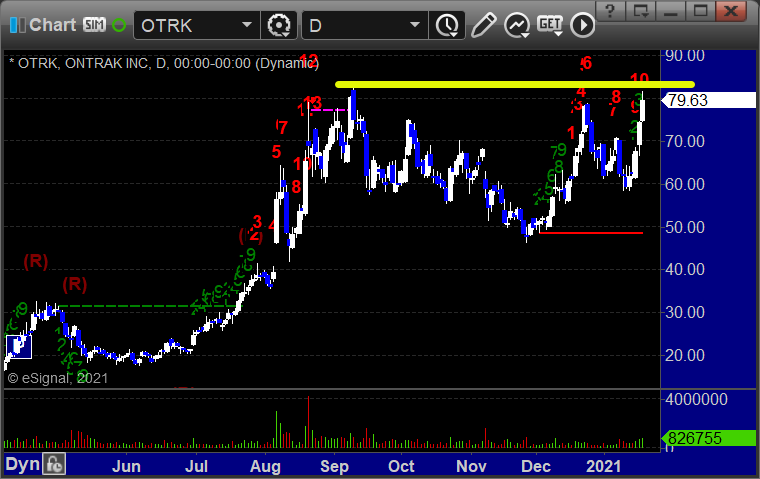Click the 50.00 price axis label

coord(685,227)
